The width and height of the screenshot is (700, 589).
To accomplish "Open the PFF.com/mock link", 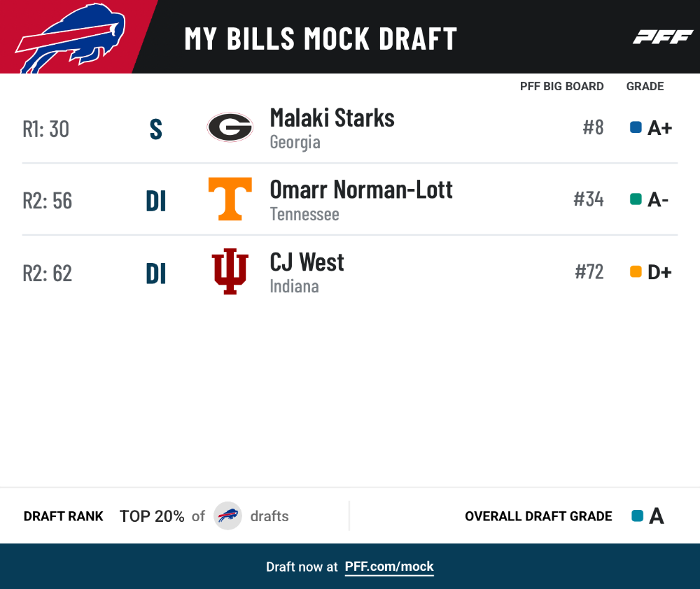I will (x=389, y=567).
